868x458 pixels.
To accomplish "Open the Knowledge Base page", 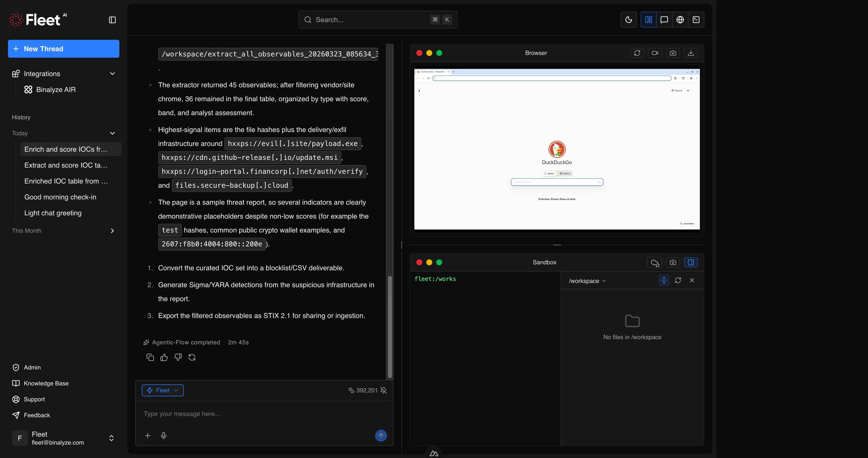I will pos(46,383).
